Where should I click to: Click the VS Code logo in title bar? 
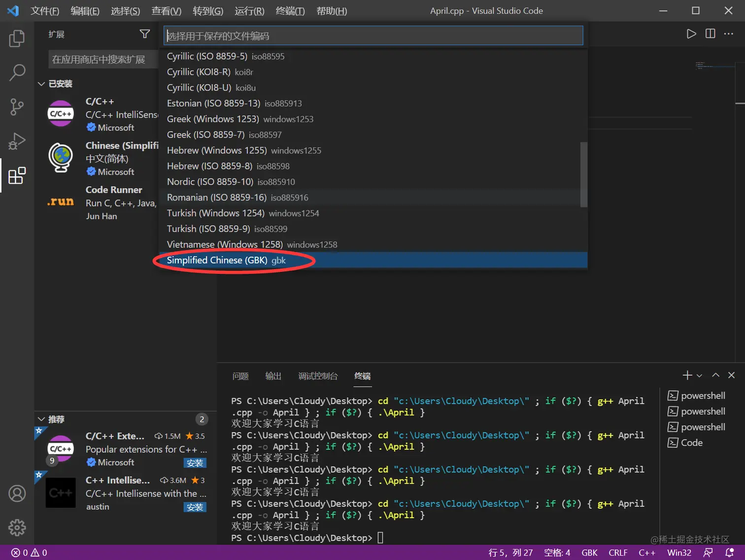pos(13,10)
